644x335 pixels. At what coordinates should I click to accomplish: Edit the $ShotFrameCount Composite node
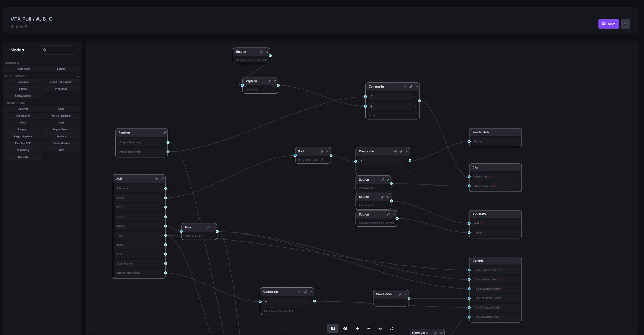pyautogui.click(x=306, y=292)
